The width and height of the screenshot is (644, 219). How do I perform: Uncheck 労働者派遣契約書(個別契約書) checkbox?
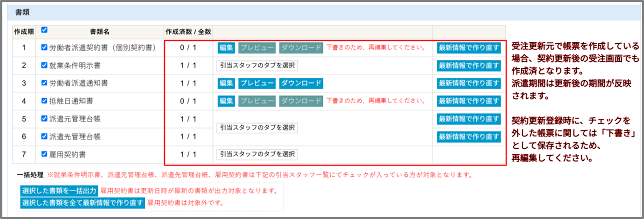pyautogui.click(x=44, y=48)
